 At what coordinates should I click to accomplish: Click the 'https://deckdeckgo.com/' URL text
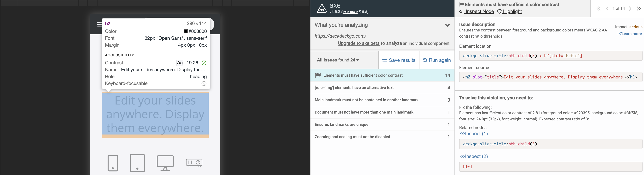[340, 36]
